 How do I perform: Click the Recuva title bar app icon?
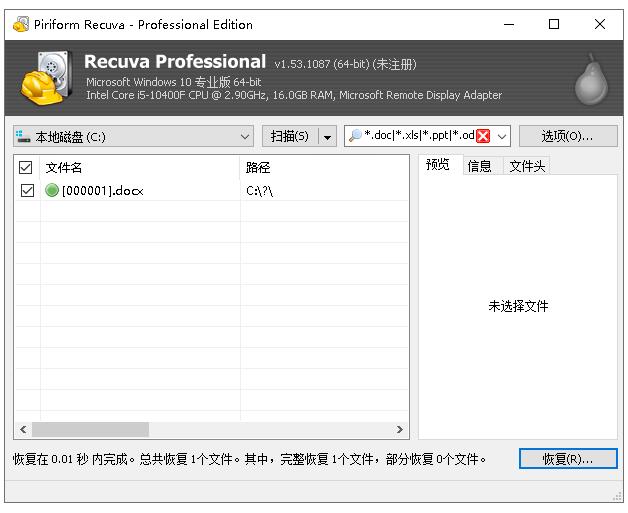point(21,24)
